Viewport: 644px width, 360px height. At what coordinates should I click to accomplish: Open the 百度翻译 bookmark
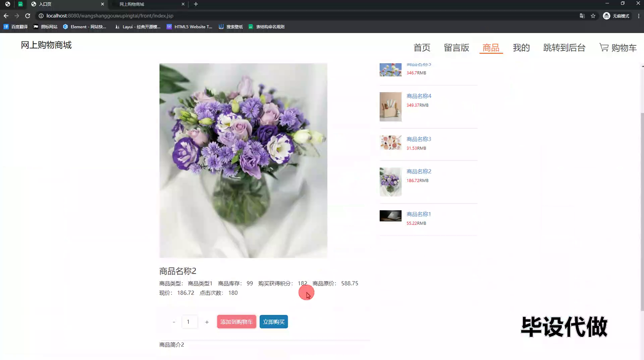pos(16,27)
